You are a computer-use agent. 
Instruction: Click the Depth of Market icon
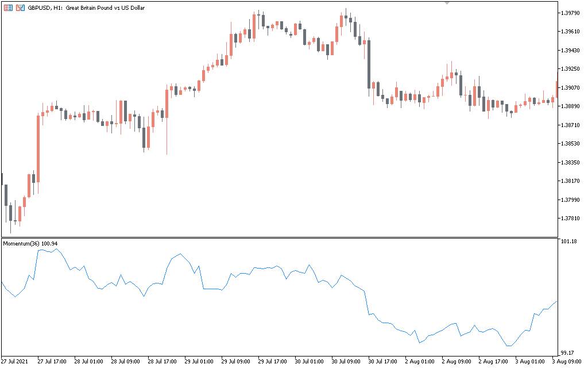click(x=20, y=8)
